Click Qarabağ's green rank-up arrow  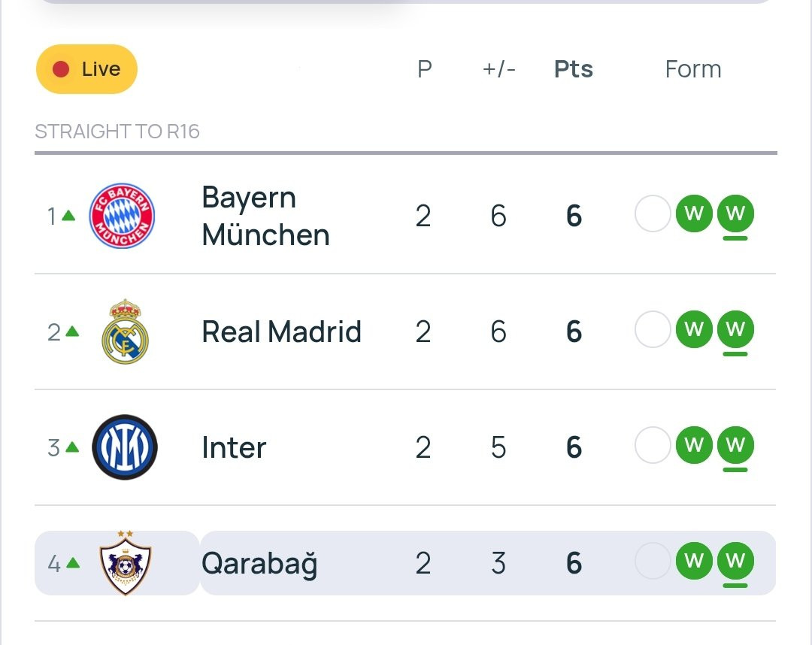[x=73, y=563]
